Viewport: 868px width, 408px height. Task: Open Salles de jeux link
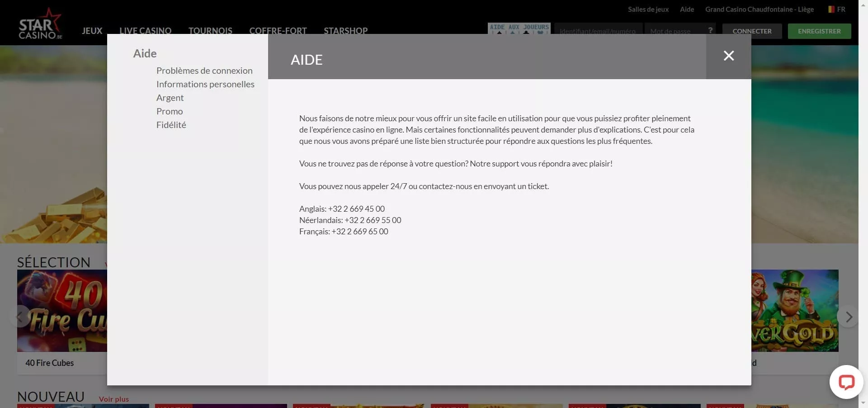(x=648, y=9)
